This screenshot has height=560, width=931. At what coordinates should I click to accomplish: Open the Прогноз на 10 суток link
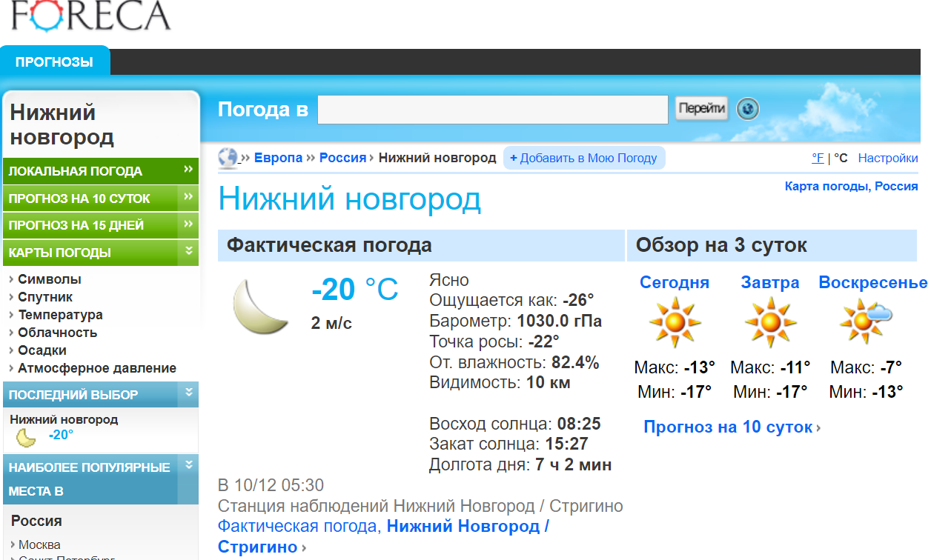coord(728,427)
